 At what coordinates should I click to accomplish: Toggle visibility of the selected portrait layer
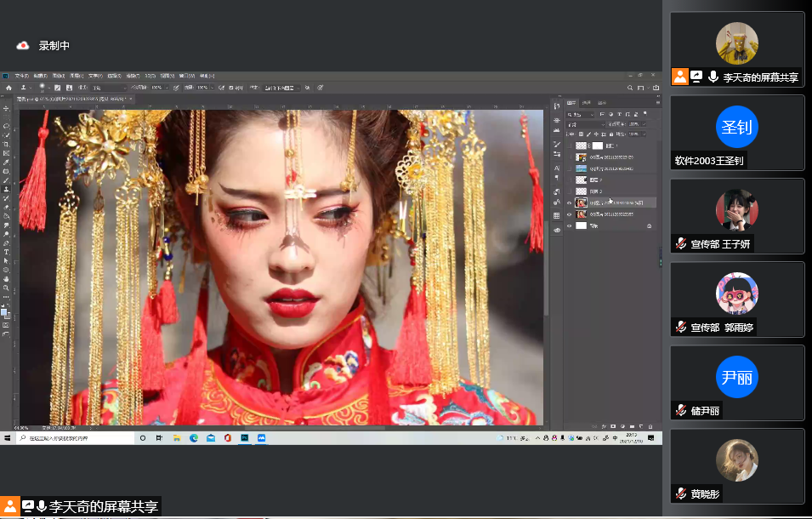pyautogui.click(x=570, y=202)
